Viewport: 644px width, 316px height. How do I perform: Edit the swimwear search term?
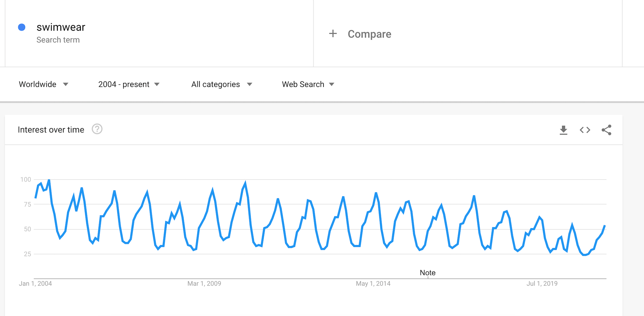61,27
